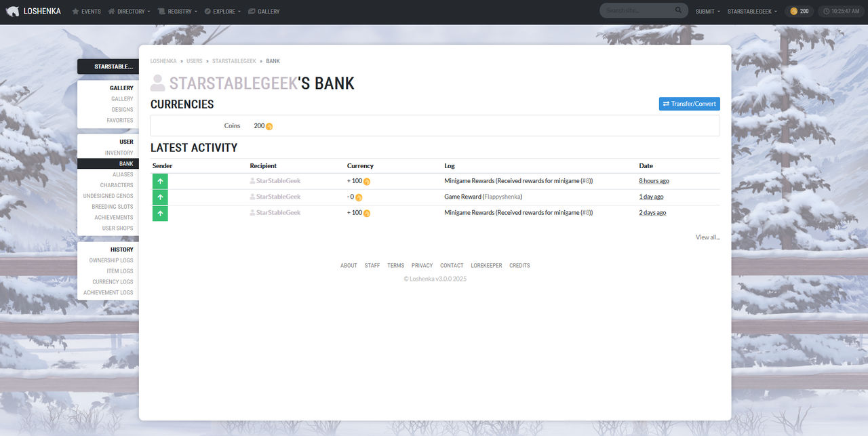Click the Transfer/Convert button
The image size is (868, 436).
[689, 104]
